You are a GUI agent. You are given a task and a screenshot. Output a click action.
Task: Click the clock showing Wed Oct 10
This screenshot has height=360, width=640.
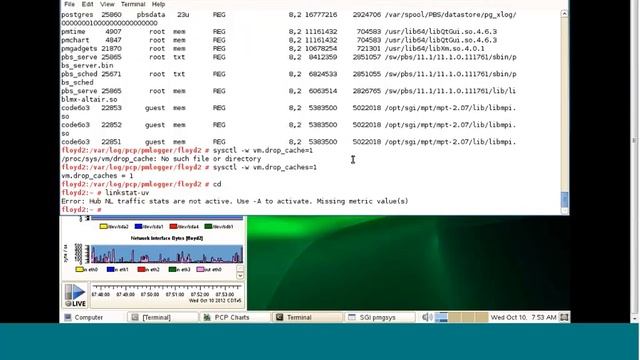(523, 317)
